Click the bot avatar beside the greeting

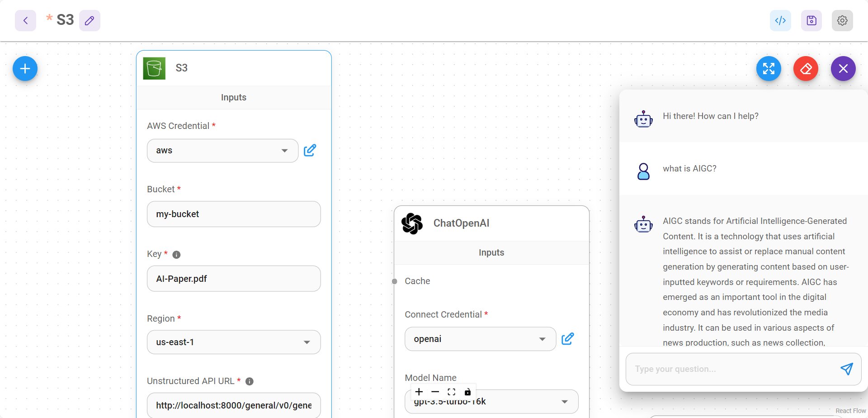[643, 119]
